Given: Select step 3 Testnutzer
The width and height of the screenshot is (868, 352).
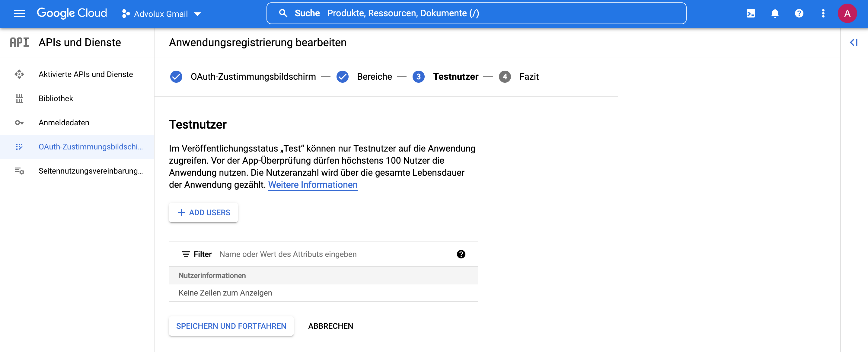Looking at the screenshot, I should 455,77.
